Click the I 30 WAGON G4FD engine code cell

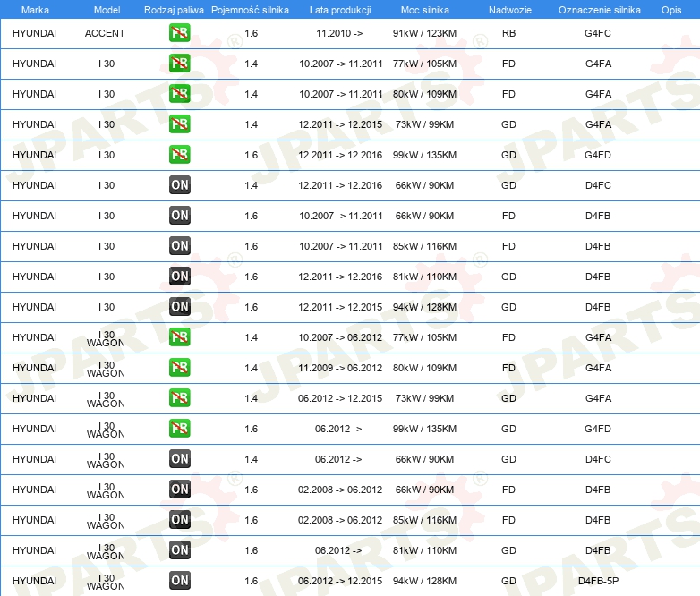point(598,429)
